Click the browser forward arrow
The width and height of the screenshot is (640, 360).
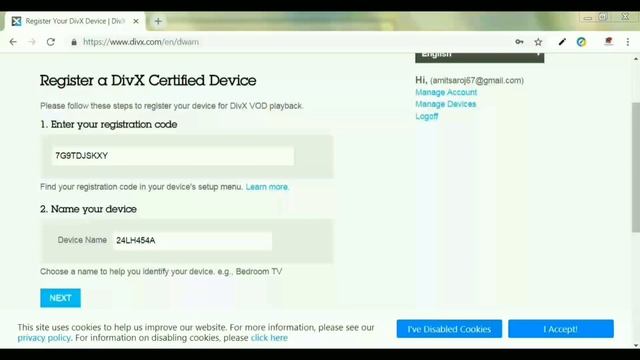click(32, 42)
